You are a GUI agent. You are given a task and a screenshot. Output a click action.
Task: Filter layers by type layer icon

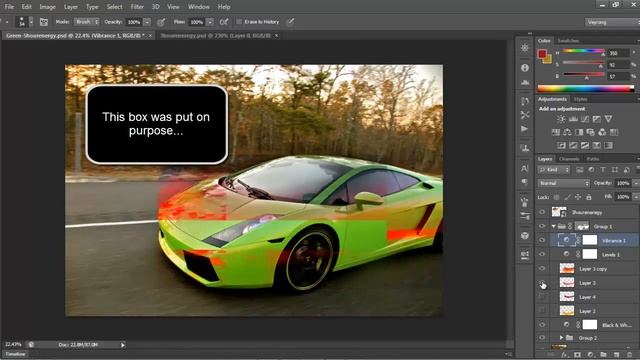pyautogui.click(x=603, y=170)
